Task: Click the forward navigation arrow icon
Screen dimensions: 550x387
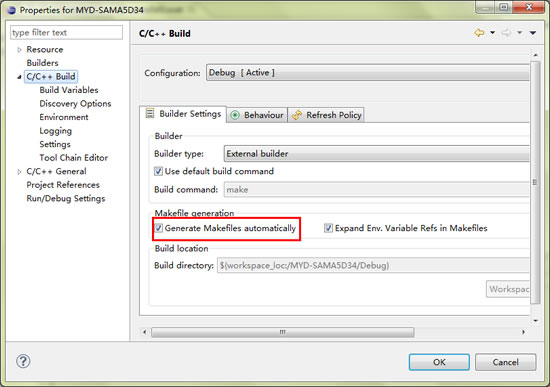Action: point(506,33)
